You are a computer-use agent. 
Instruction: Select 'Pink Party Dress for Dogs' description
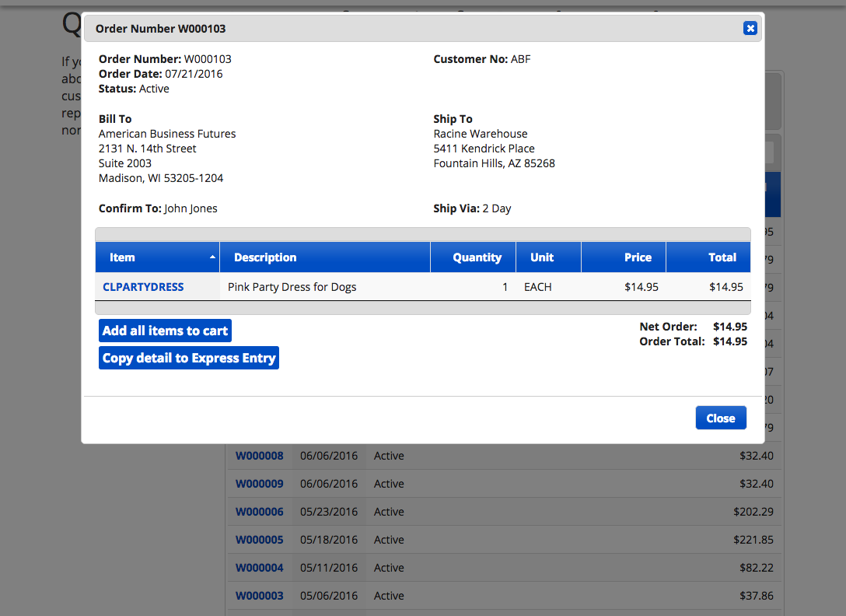click(292, 287)
